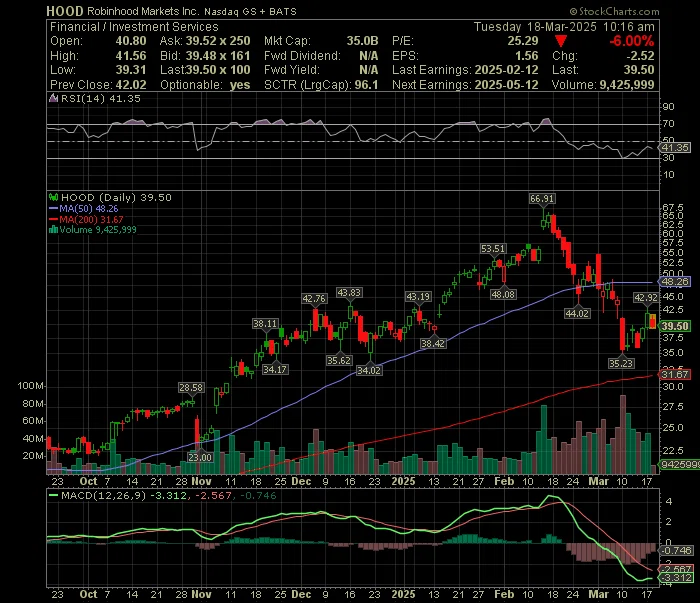The image size is (700, 603).
Task: Click the 43.19 price annotation
Action: click(418, 296)
